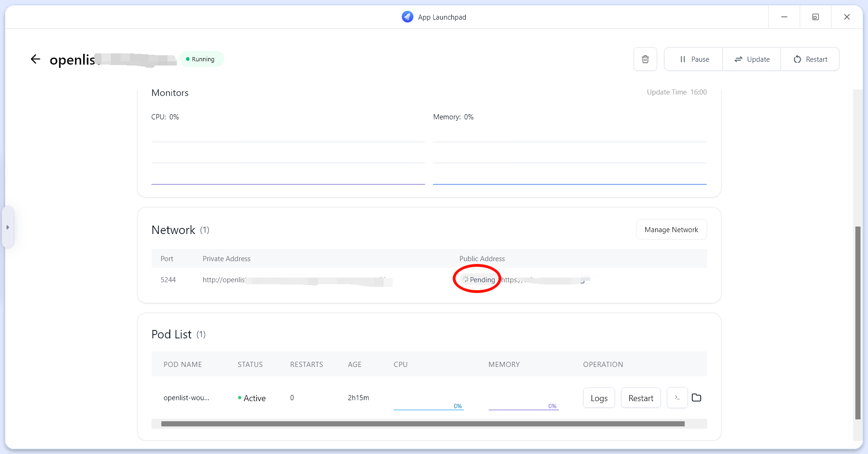Click the pod age 2h15m
The height and width of the screenshot is (454, 868).
358,397
